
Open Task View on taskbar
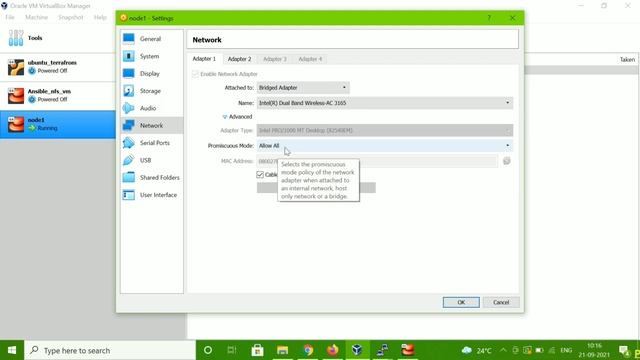click(x=232, y=350)
